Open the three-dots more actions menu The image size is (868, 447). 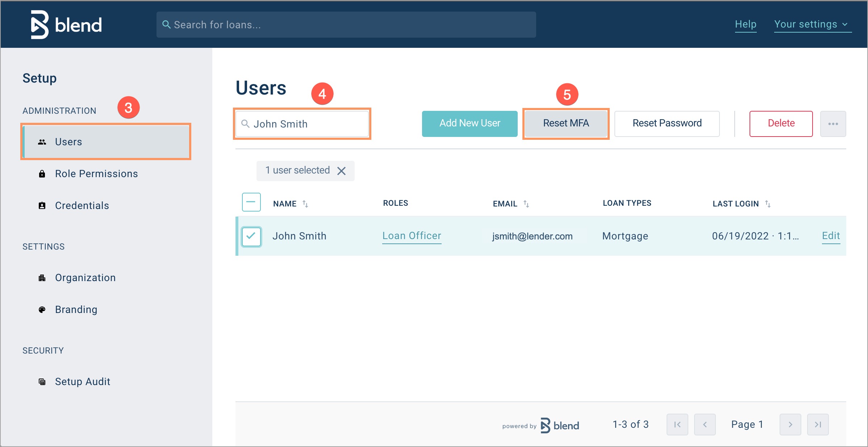click(833, 124)
